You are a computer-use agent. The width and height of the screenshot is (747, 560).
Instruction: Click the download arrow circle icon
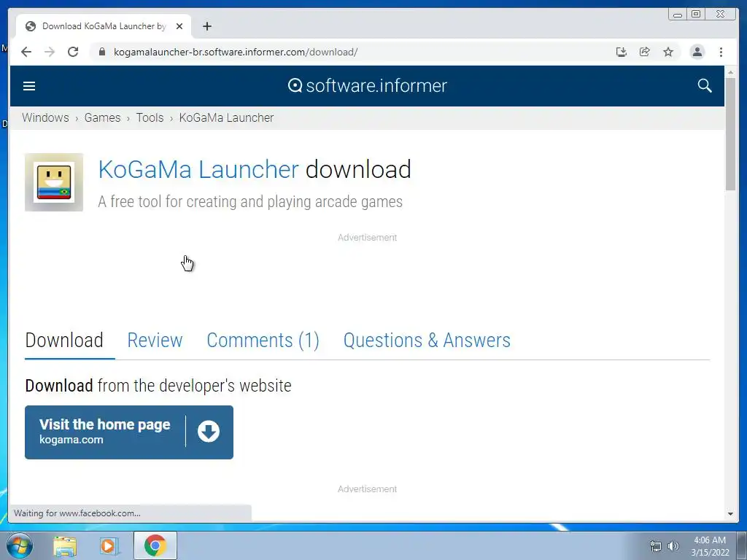point(209,432)
